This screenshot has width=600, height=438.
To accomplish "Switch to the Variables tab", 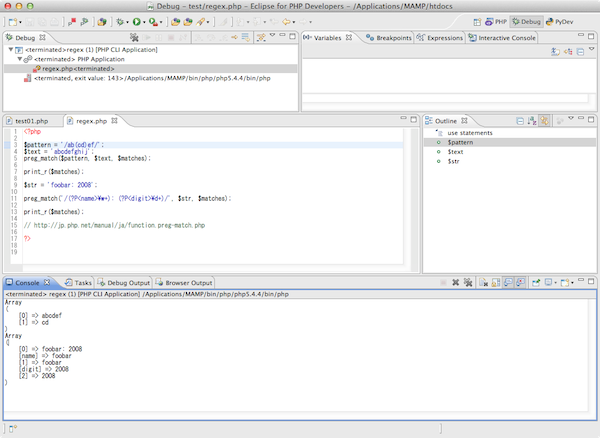I will click(327, 38).
